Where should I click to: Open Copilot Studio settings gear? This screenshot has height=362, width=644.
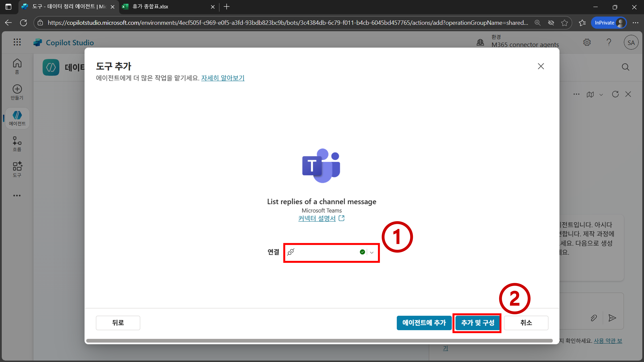coord(587,42)
